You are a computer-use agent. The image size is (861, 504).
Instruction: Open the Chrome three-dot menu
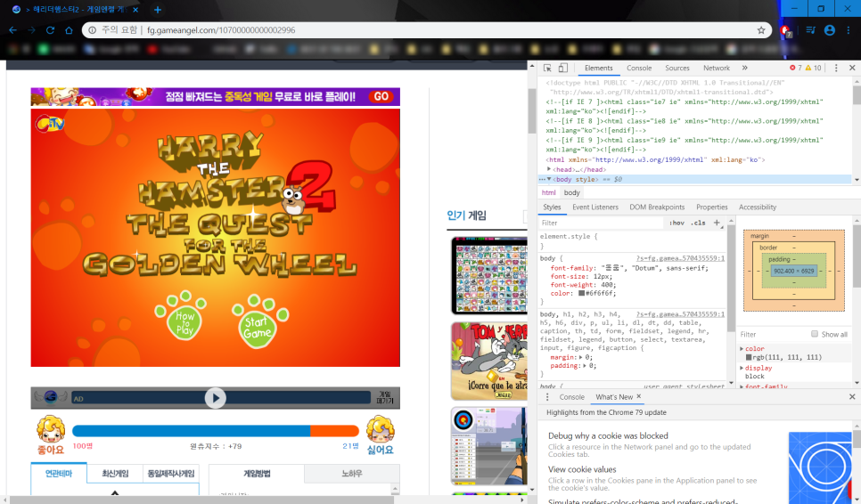tap(849, 30)
